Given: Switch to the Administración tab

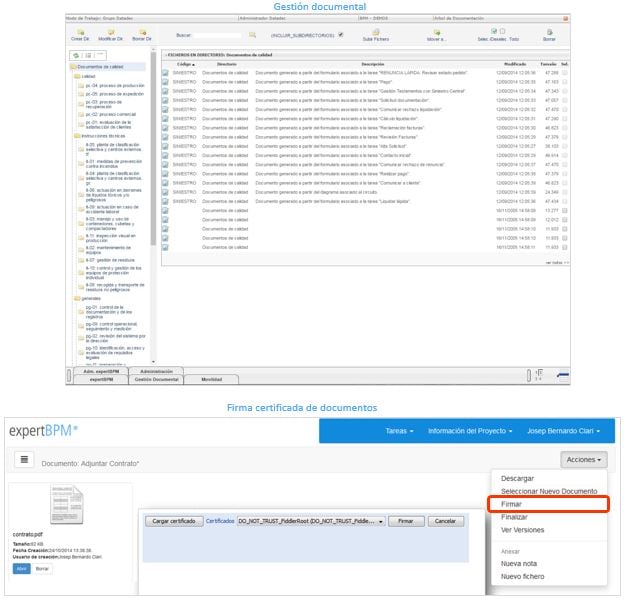Looking at the screenshot, I should (x=156, y=371).
